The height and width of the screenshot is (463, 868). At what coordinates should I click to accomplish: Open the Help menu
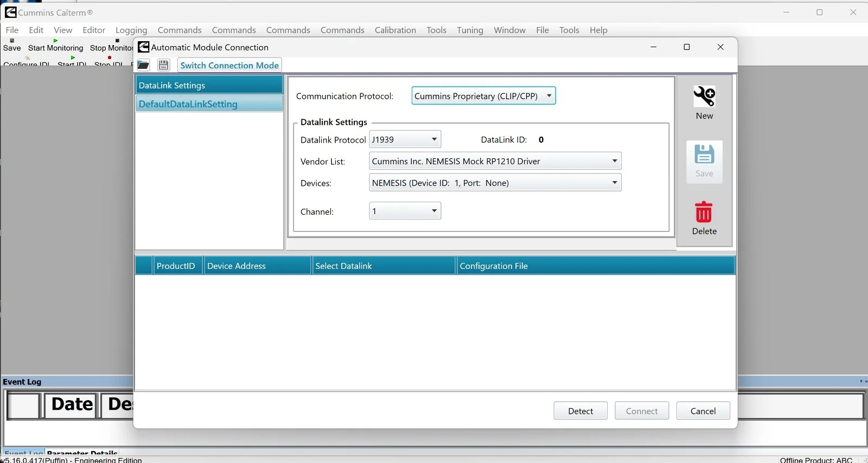coord(598,30)
